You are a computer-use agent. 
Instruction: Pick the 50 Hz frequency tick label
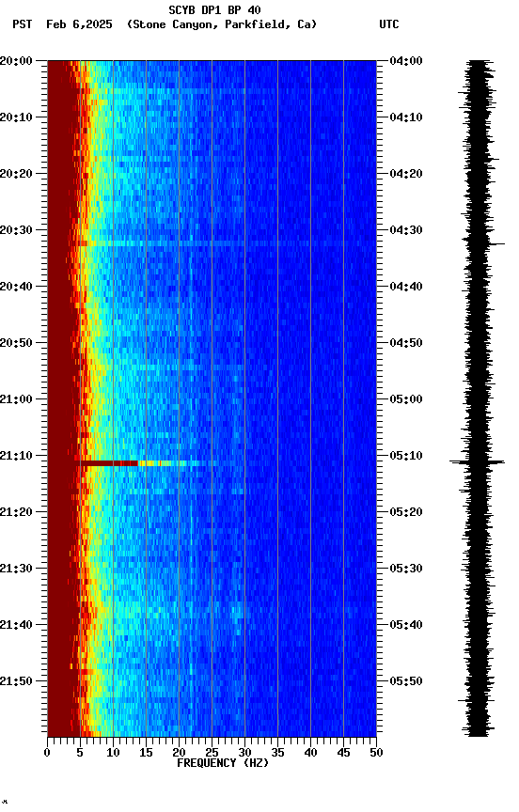pyautogui.click(x=376, y=753)
